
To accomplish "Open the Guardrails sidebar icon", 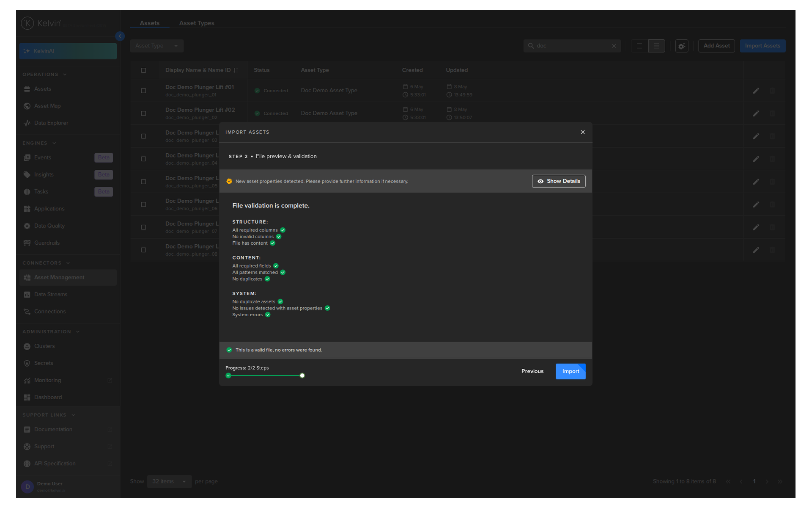I will tap(27, 243).
